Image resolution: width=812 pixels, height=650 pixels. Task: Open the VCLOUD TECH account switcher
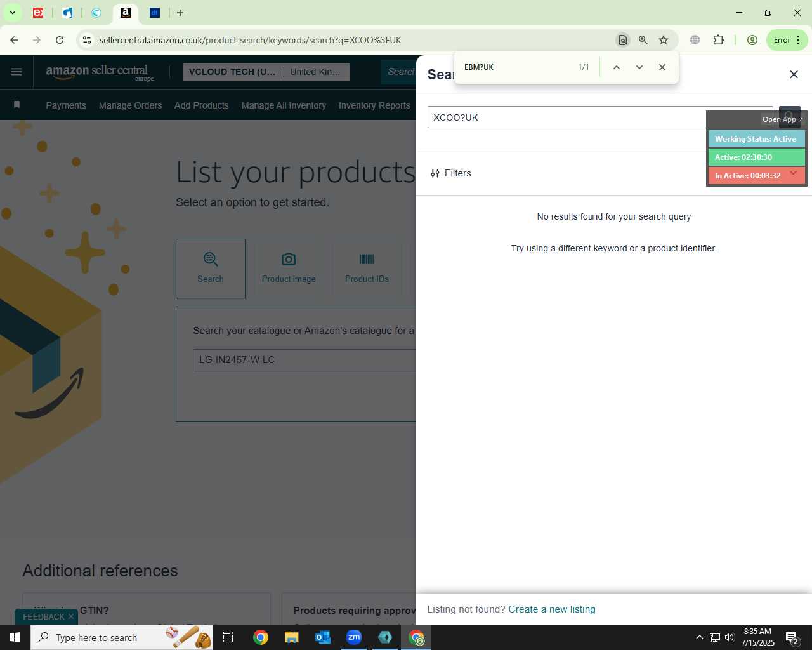point(266,72)
